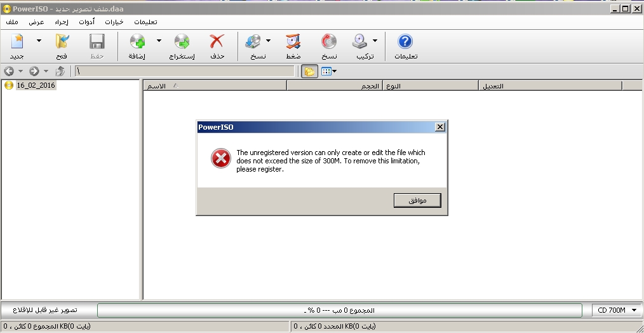Open the CD 700M media size dropdown

pos(615,310)
